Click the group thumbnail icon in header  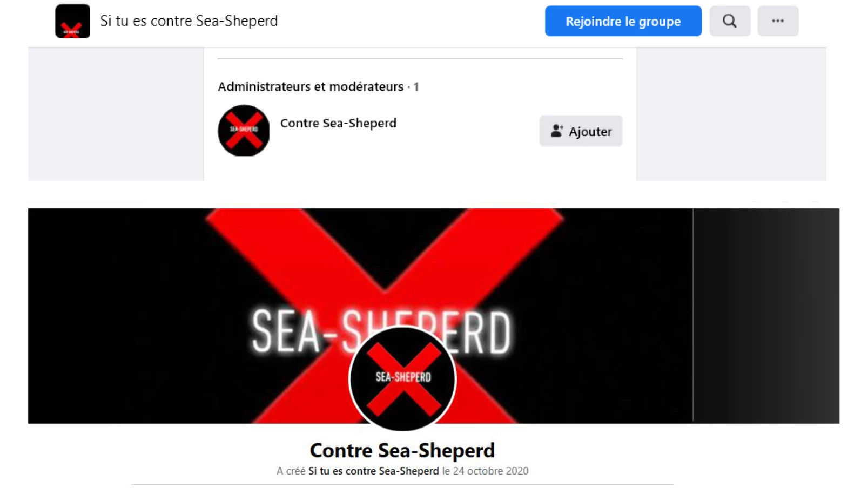tap(72, 21)
